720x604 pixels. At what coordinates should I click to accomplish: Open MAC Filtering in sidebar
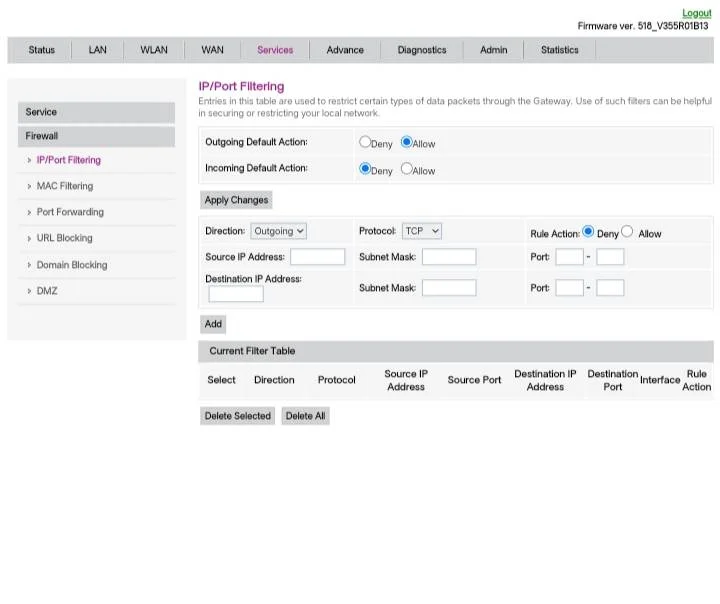pos(65,186)
